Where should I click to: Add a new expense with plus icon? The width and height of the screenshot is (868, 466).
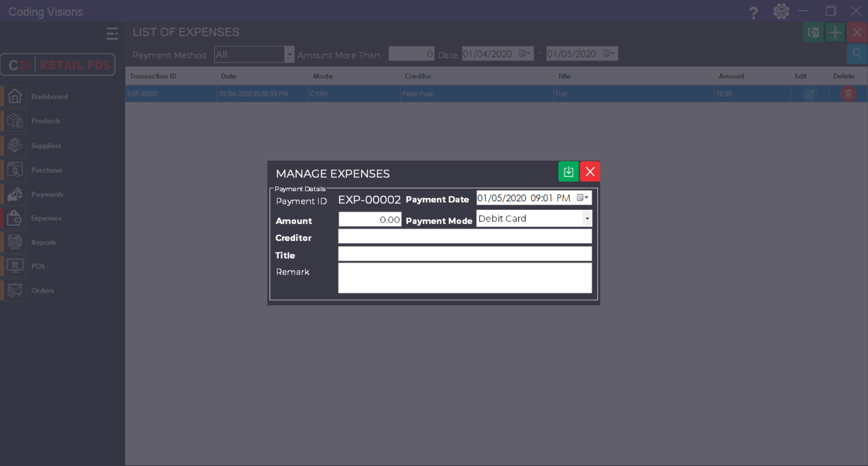tap(835, 33)
